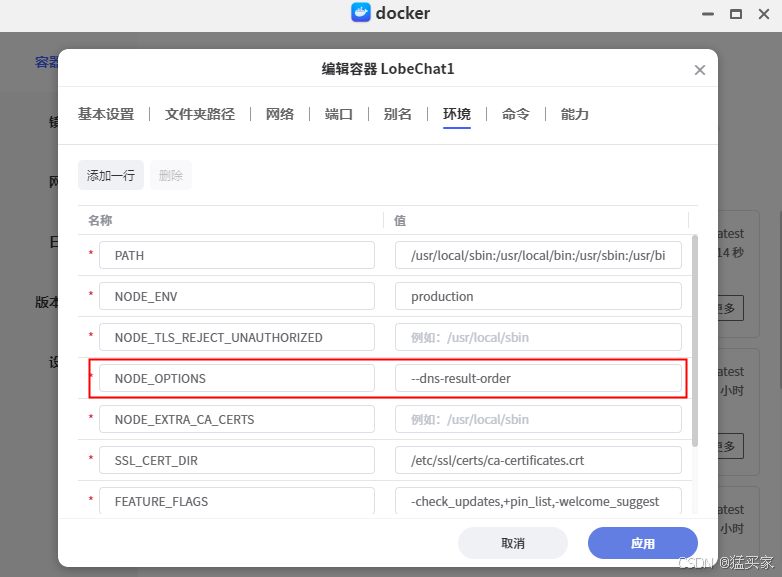
Task: Focus the NODE_EXTRA_CA_CERTS name field
Action: click(237, 419)
